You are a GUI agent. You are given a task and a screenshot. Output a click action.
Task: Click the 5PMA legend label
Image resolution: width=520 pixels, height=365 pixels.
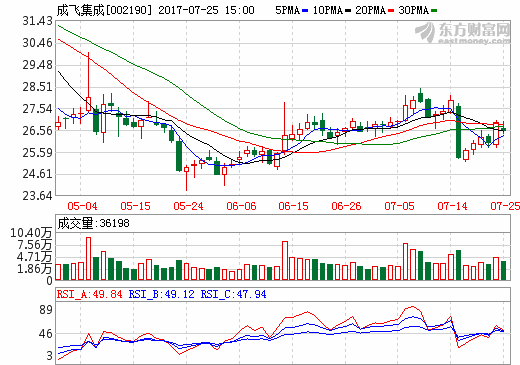click(x=287, y=10)
